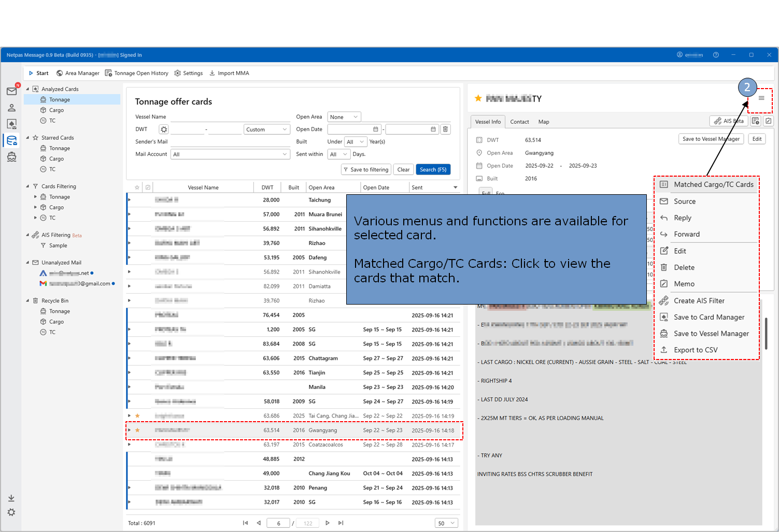Click the Vessel Name input field
779x532 pixels.
pos(230,117)
